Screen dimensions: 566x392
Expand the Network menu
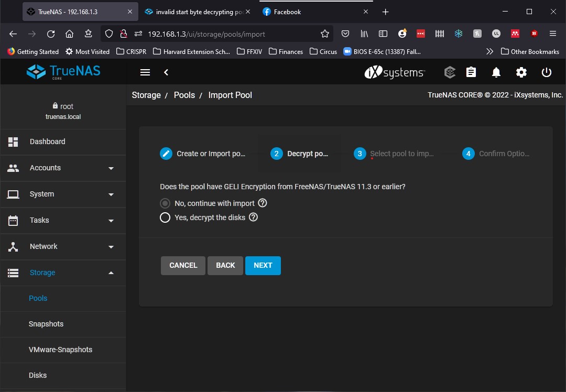tap(63, 246)
